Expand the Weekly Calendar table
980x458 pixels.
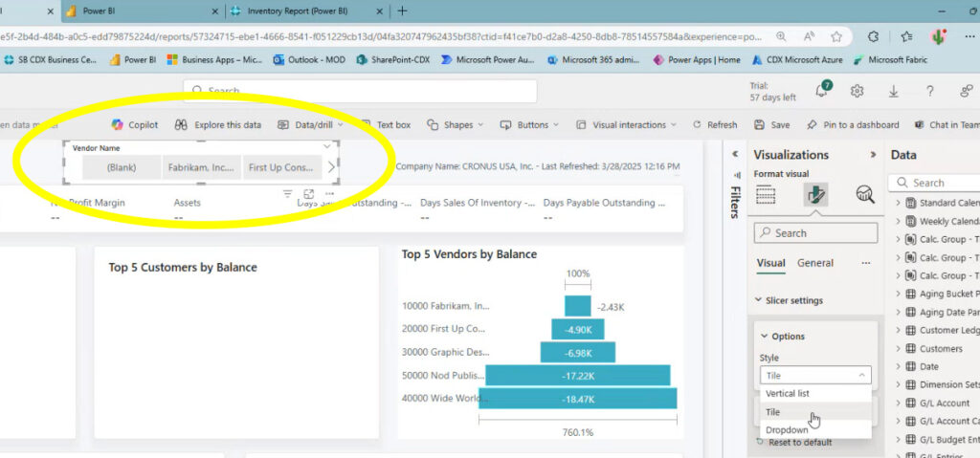pyautogui.click(x=898, y=221)
